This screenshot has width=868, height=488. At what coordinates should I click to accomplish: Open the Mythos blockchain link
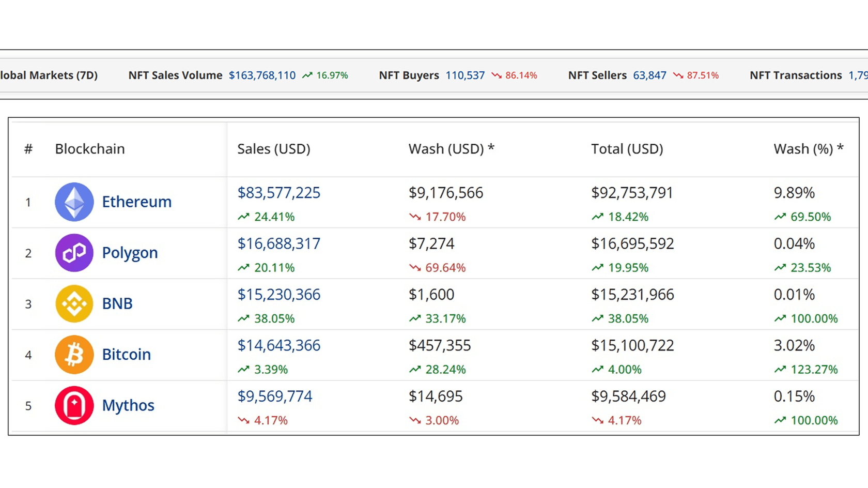(128, 406)
